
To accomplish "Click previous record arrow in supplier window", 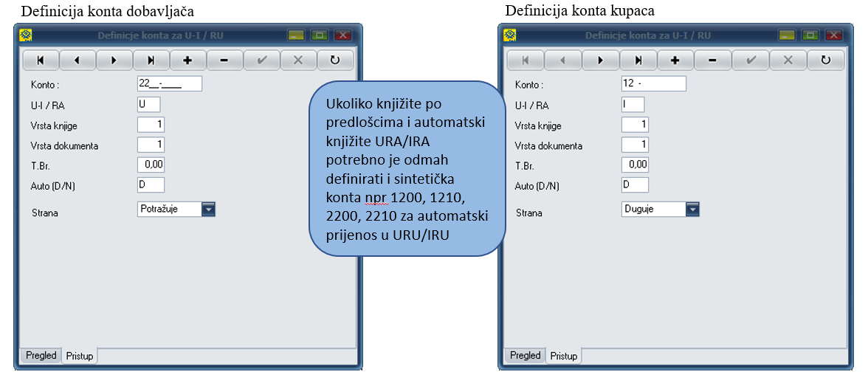I will tap(77, 60).
